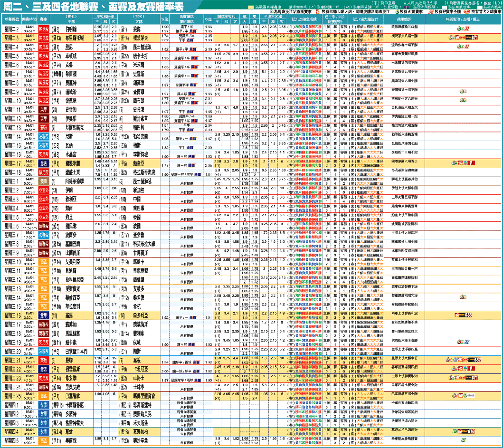The width and height of the screenshot is (503, 448).
Task: Click the special pool icon in row 星期三 14
Action: point(463,297)
